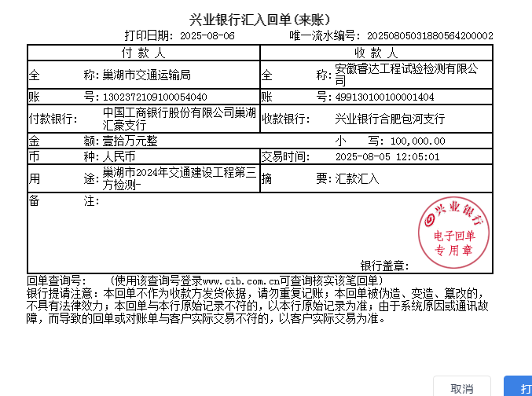
Task: Click the 取消 cancel button
Action: coord(461,388)
